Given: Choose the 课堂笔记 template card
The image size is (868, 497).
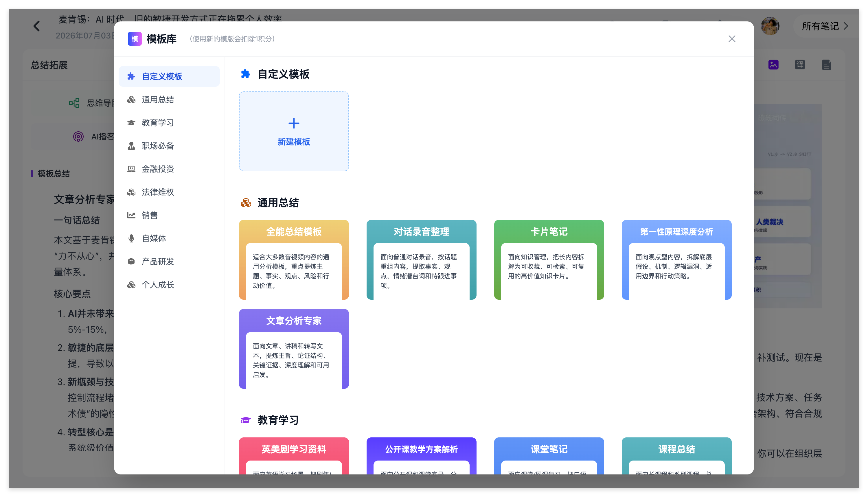Looking at the screenshot, I should [549, 456].
